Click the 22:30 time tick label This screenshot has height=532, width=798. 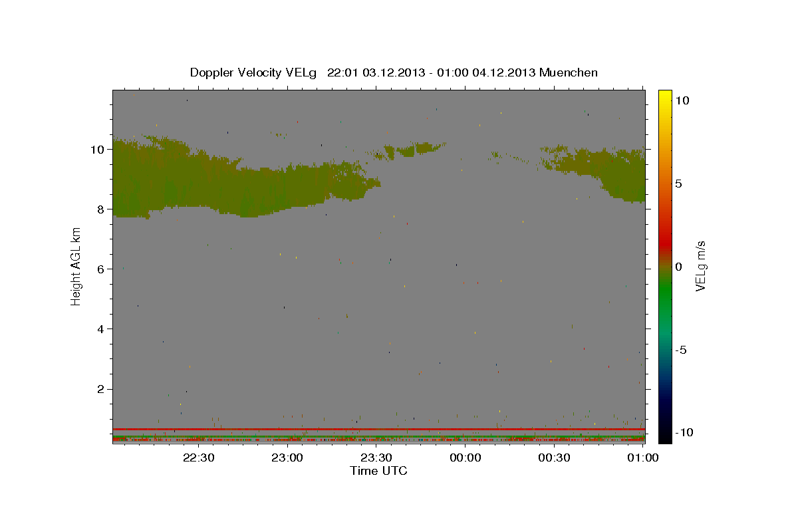tap(199, 458)
